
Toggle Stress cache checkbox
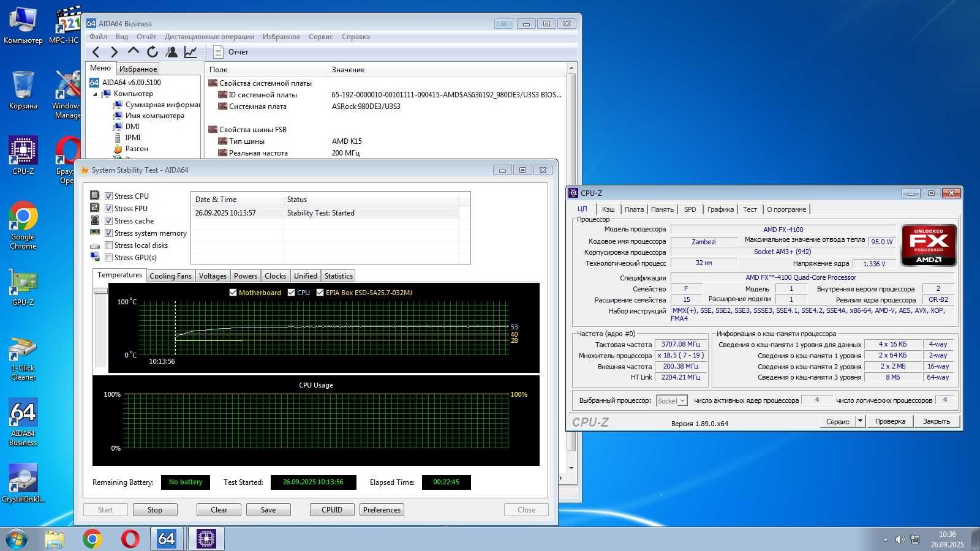108,221
